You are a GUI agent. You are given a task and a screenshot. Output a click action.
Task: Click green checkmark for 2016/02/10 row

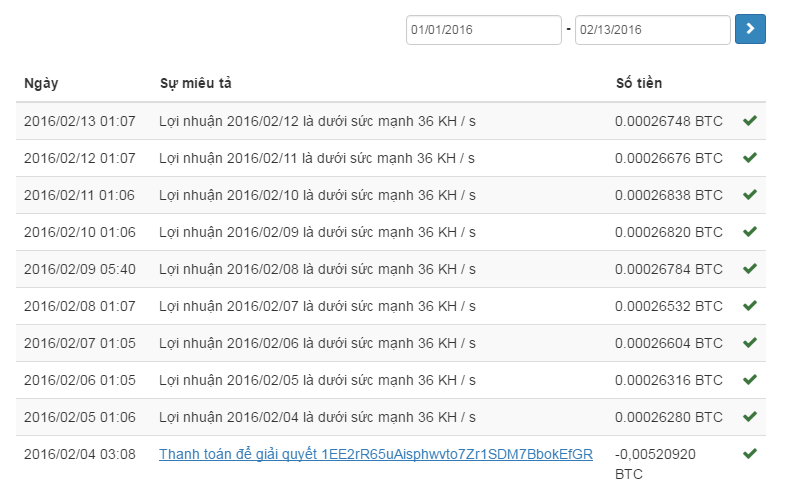(750, 232)
